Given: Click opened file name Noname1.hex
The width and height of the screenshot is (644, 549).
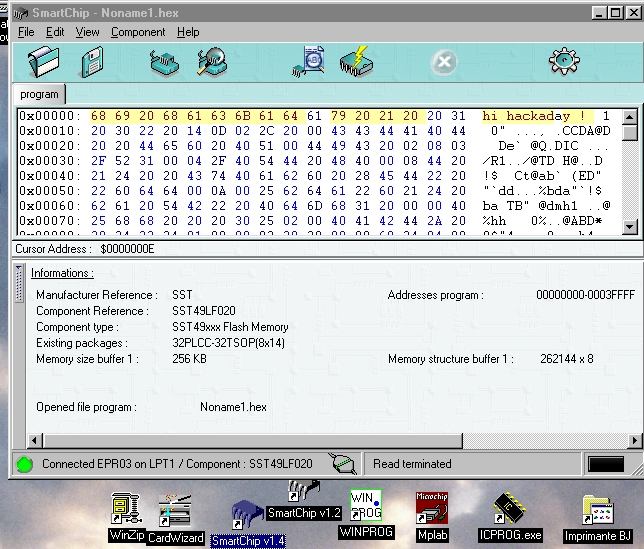Looking at the screenshot, I should (233, 407).
